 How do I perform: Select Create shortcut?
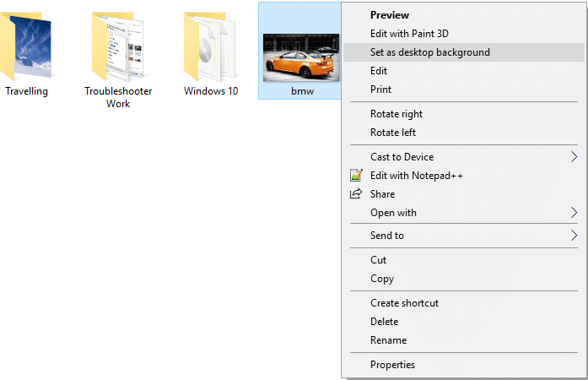[x=464, y=302]
